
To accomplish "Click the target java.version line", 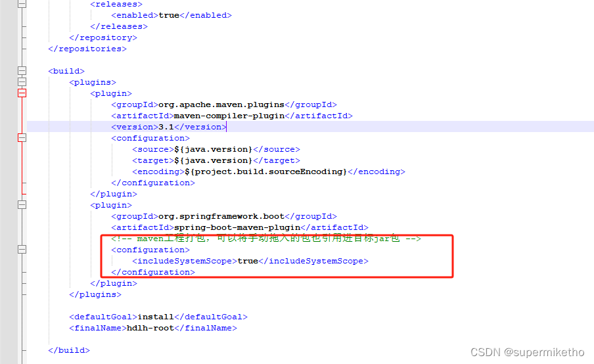I will (216, 160).
